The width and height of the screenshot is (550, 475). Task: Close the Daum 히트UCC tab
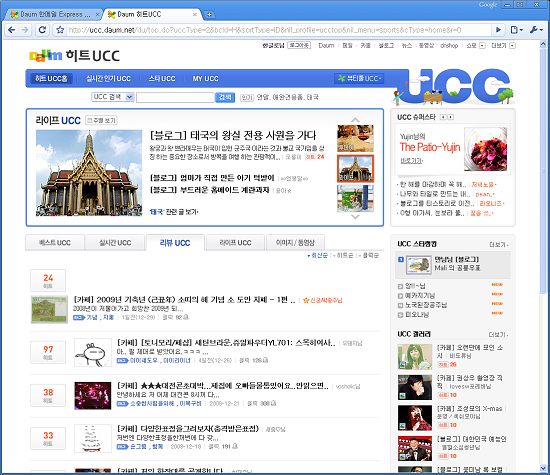click(195, 14)
